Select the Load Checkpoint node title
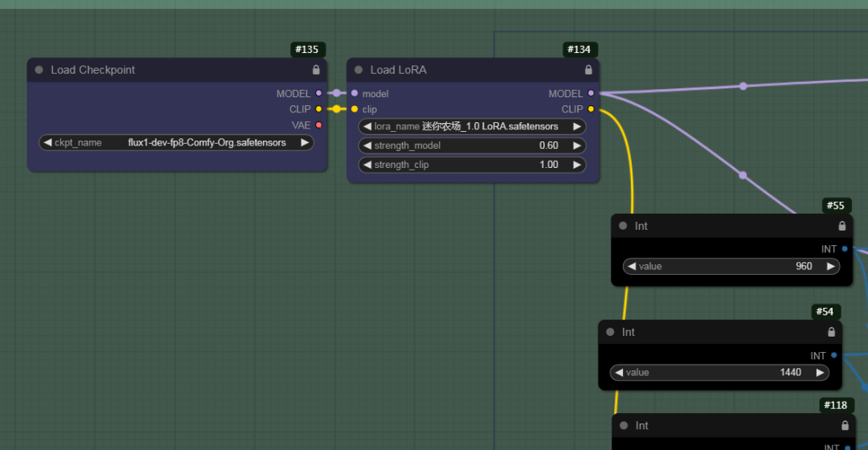Screen dimensions: 868x450 point(93,70)
